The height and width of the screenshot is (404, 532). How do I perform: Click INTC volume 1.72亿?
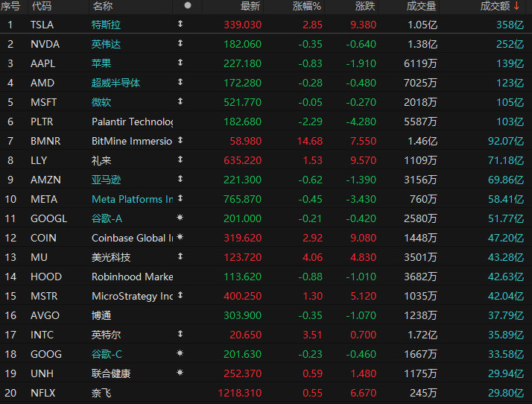click(422, 335)
